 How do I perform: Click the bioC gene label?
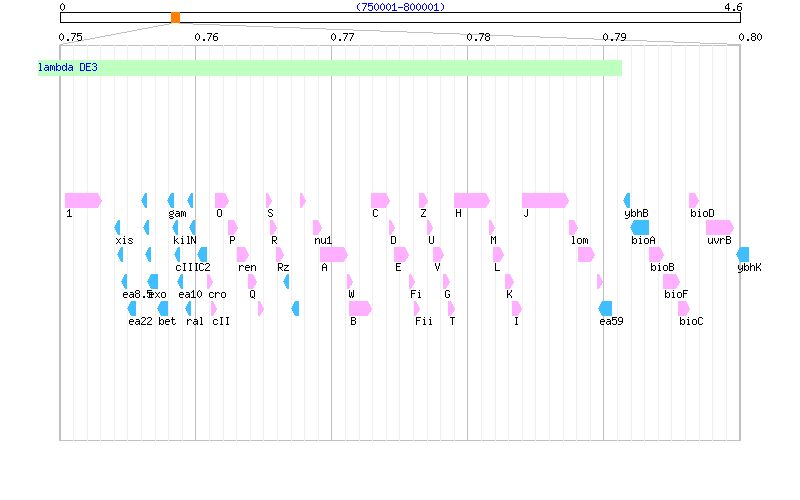(x=691, y=321)
